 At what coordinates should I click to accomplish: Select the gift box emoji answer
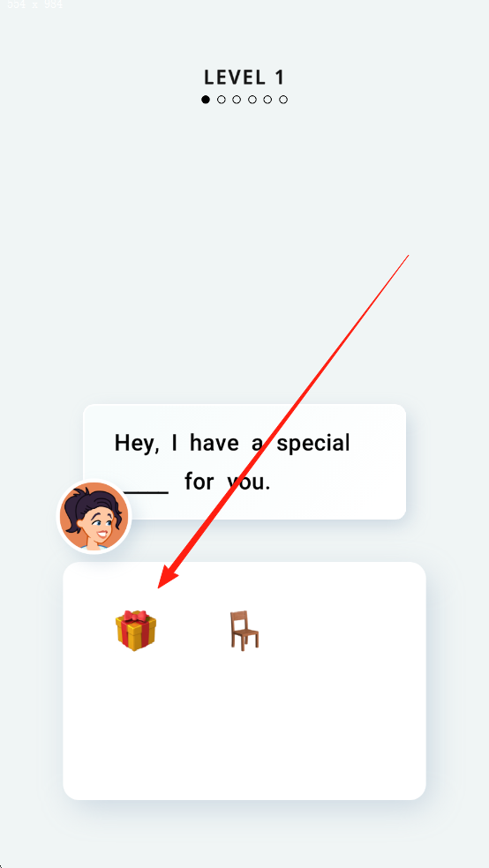click(136, 630)
